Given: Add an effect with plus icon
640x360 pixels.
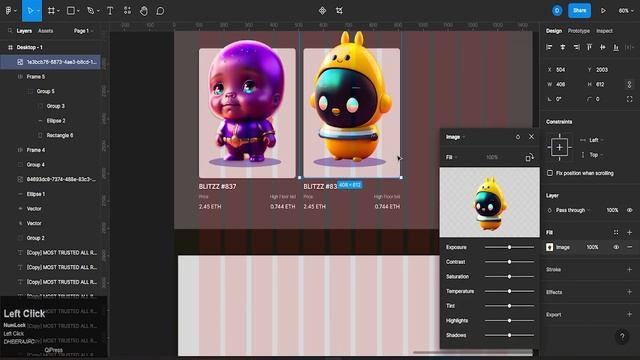Looking at the screenshot, I should [x=629, y=292].
